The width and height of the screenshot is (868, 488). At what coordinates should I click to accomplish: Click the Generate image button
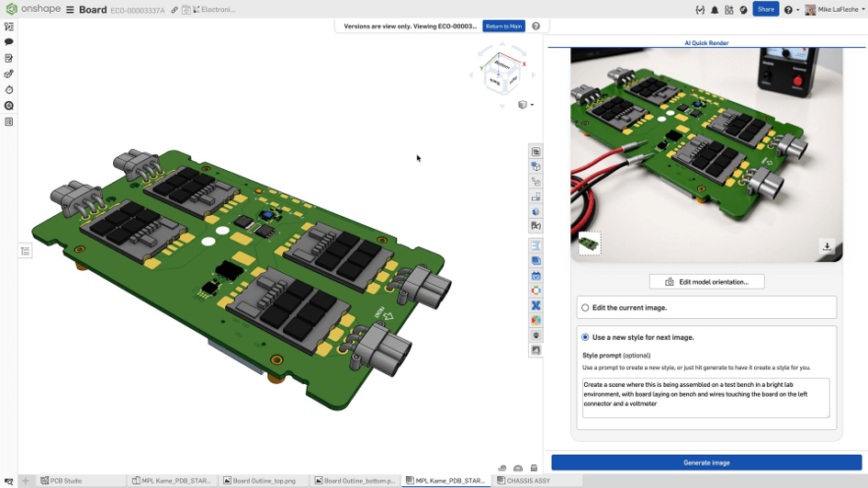coord(706,462)
